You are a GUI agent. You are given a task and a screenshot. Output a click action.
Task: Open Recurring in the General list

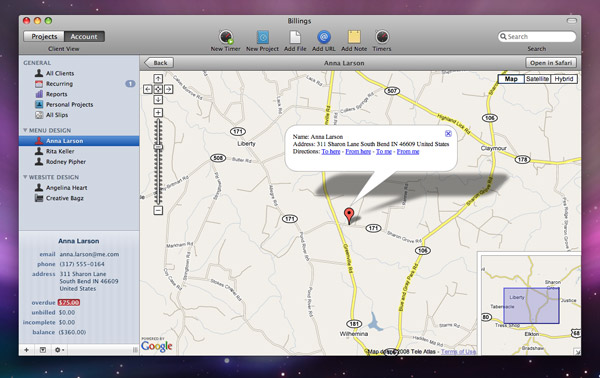coord(79,83)
